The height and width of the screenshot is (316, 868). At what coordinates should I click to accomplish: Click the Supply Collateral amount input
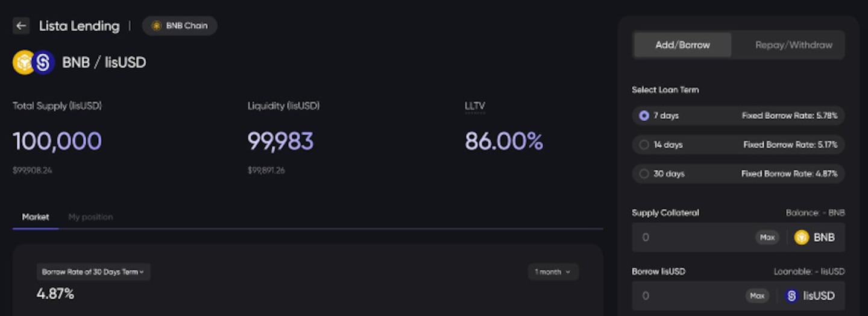pos(693,238)
